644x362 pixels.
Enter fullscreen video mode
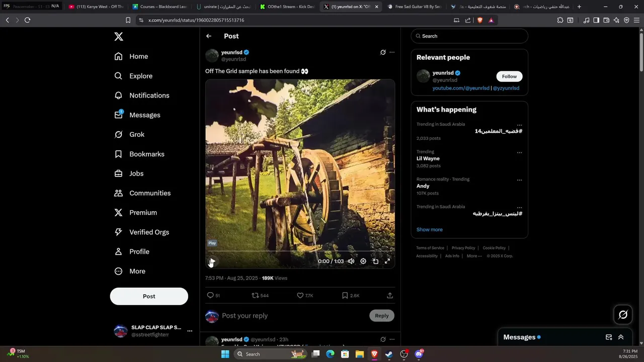point(387,261)
